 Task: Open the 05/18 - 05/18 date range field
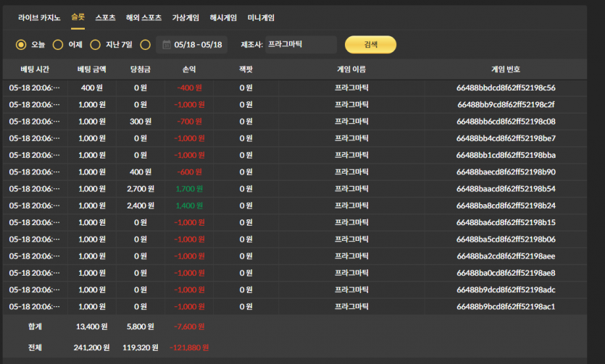(192, 45)
